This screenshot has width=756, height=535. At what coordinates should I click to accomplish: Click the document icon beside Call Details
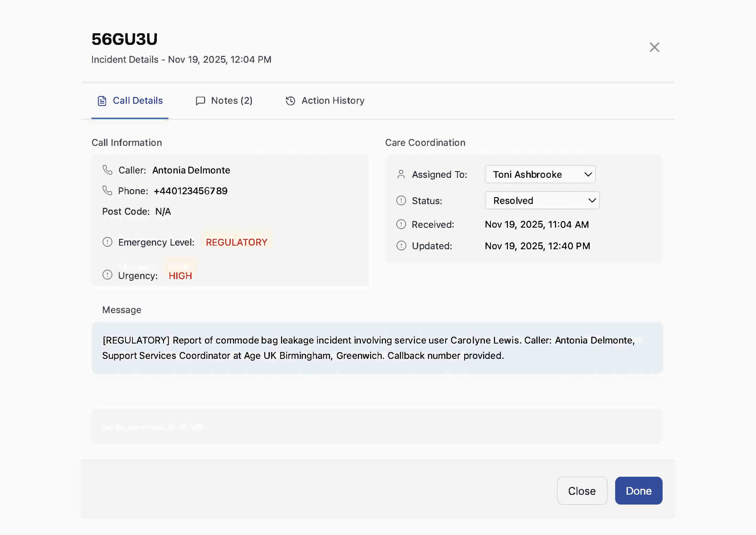pyautogui.click(x=102, y=101)
